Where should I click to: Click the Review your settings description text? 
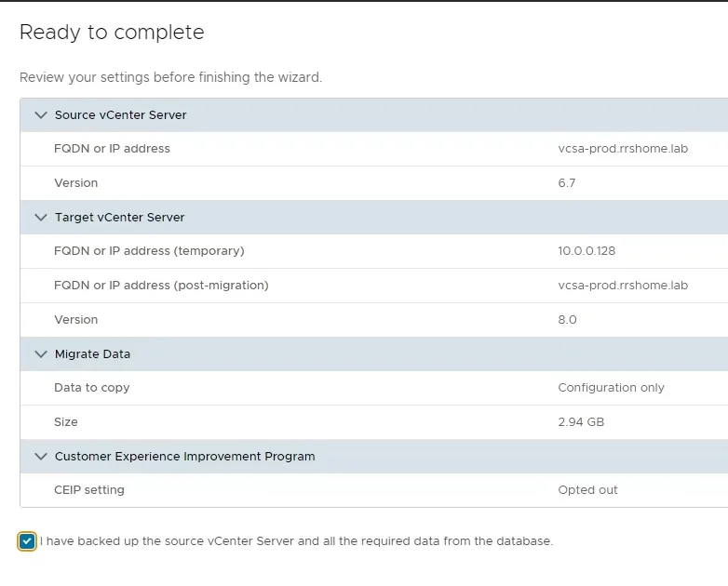[x=170, y=77]
